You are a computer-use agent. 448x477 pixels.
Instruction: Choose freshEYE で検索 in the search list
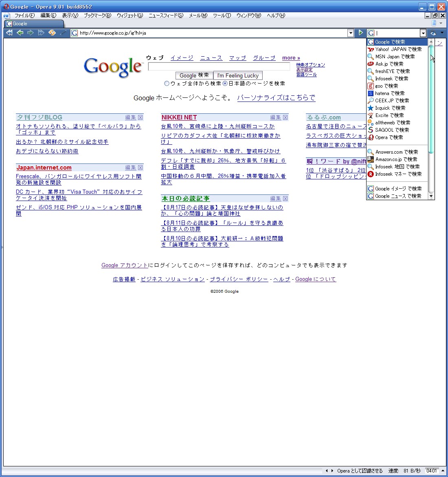tap(397, 71)
